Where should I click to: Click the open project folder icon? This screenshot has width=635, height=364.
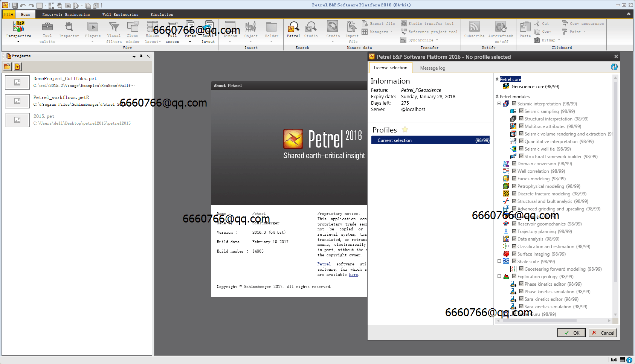click(7, 67)
